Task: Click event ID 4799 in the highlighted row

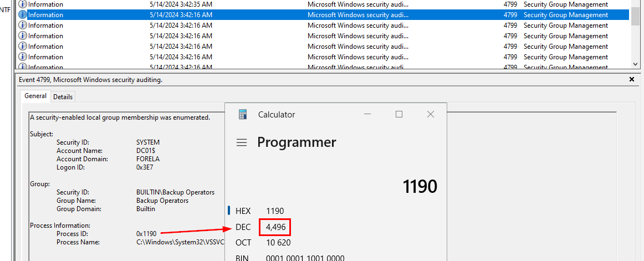Action: [x=510, y=15]
